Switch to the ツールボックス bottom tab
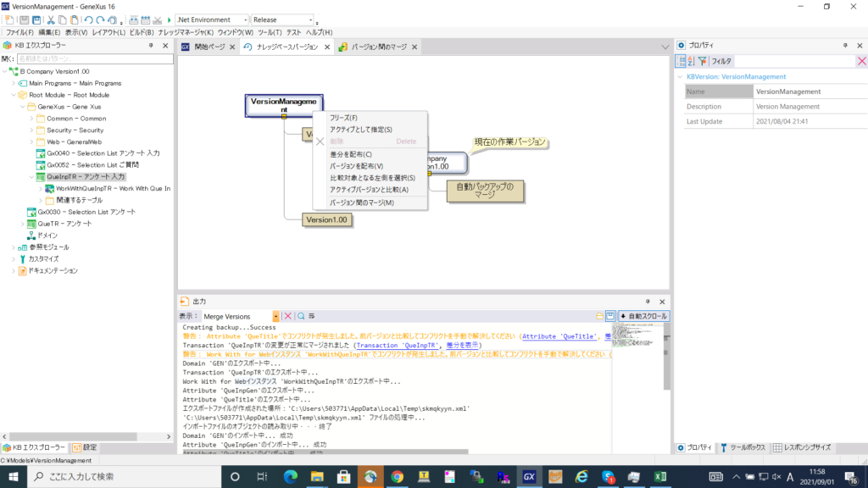Viewport: 868px width, 488px height. pyautogui.click(x=743, y=447)
